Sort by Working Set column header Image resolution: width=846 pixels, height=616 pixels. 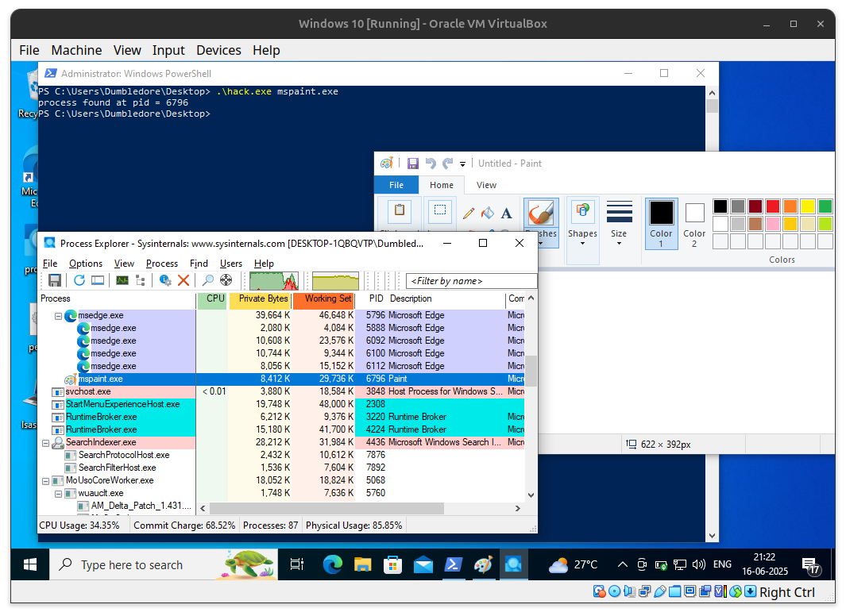coord(324,299)
